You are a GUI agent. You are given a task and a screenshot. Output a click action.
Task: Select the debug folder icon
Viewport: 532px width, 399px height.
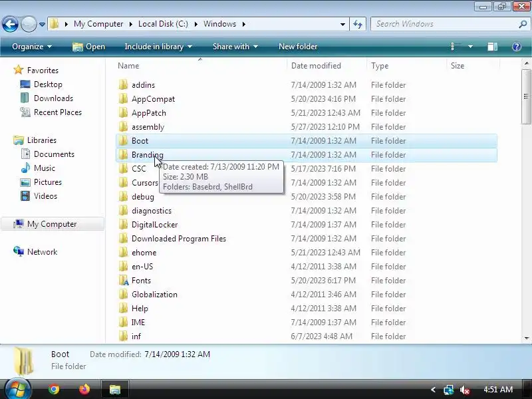(x=123, y=196)
